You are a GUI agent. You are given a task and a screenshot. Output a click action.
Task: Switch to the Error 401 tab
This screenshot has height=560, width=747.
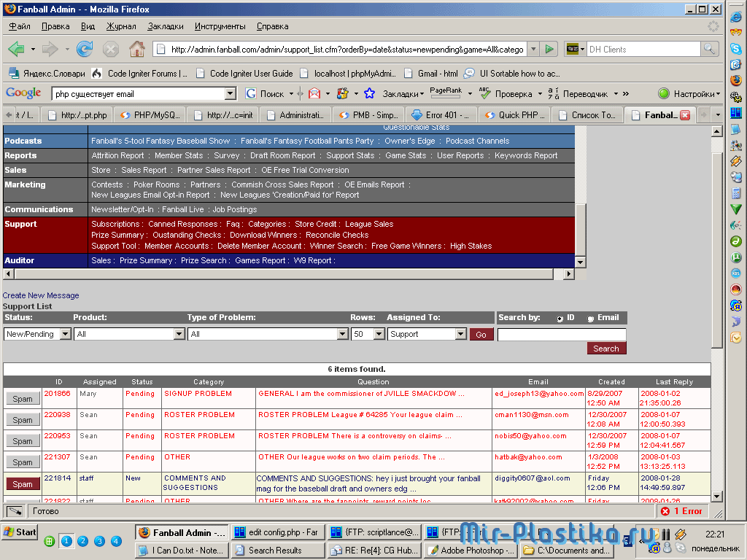tap(441, 115)
